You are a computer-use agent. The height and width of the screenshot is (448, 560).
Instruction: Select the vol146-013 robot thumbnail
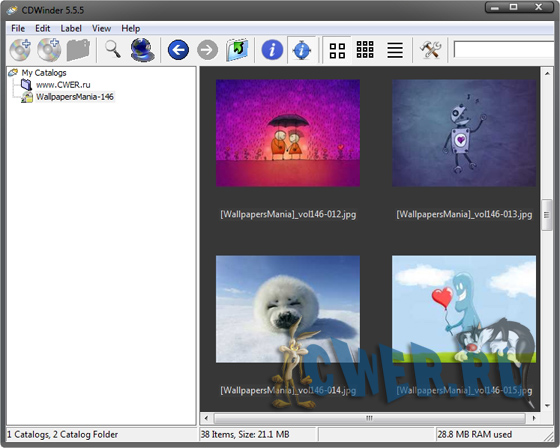coord(464,133)
